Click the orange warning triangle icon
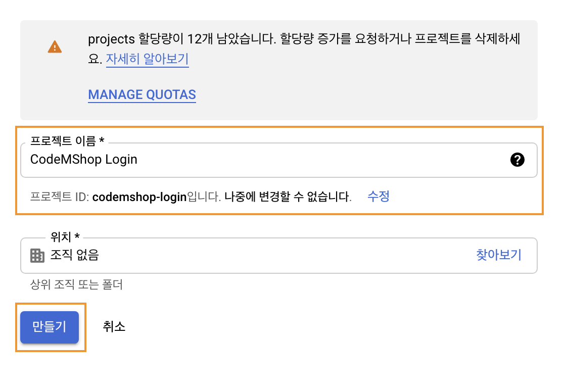Viewport: 565px width, 392px height. tap(55, 47)
